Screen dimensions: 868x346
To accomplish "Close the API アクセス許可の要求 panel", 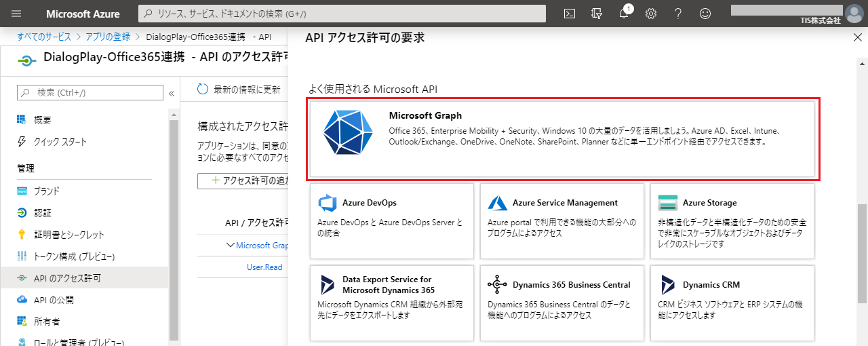I will [x=857, y=38].
